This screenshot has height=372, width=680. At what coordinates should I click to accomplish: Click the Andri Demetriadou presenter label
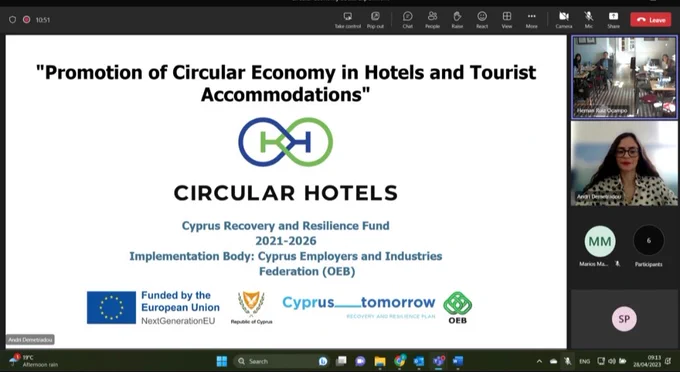(x=30, y=339)
